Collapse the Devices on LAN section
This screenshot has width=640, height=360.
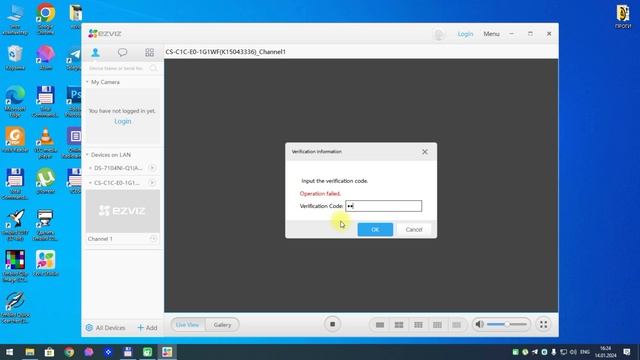point(87,155)
